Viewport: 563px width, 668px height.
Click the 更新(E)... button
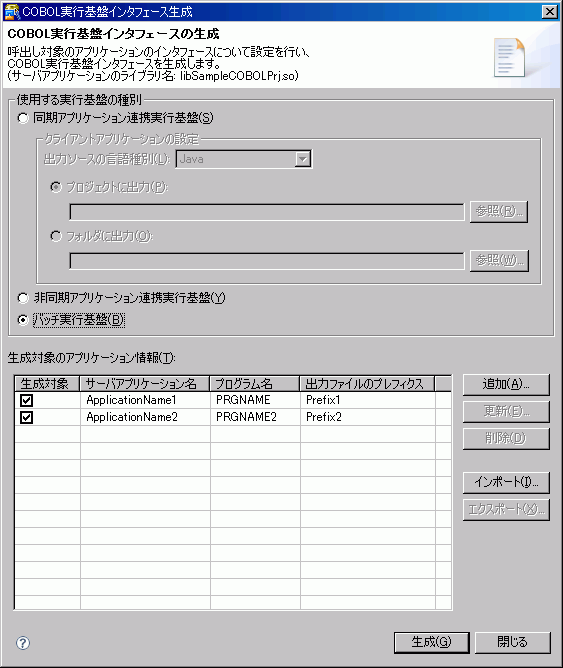coord(506,412)
